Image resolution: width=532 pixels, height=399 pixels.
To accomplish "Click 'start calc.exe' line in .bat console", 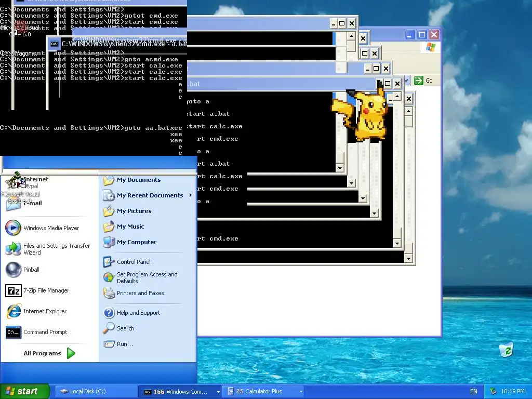I will click(x=215, y=126).
